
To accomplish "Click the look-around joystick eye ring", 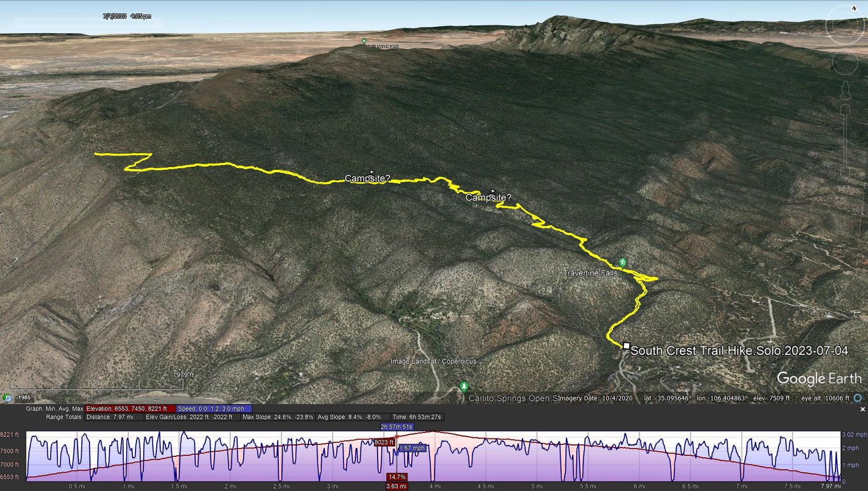I will pyautogui.click(x=845, y=24).
